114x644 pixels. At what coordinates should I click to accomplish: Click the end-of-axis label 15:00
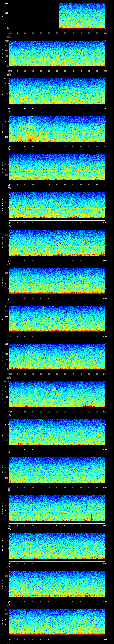105,412
